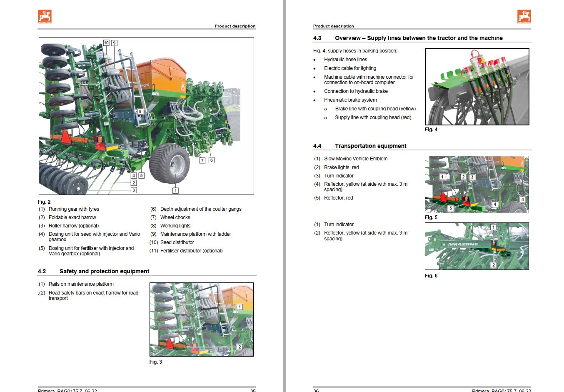Click the Fig. 4 supply hoses photo
564x392 pixels.
[x=477, y=86]
